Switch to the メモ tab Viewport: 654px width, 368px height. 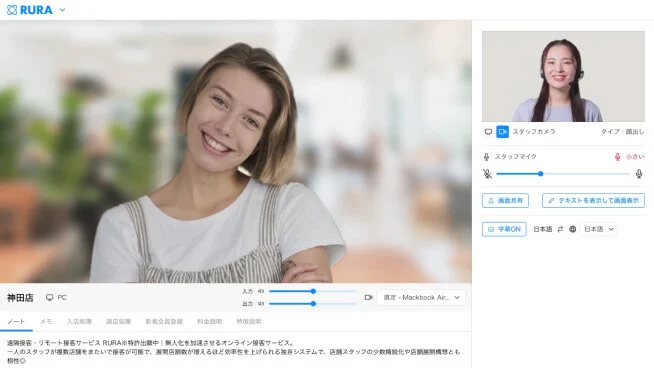(x=46, y=322)
